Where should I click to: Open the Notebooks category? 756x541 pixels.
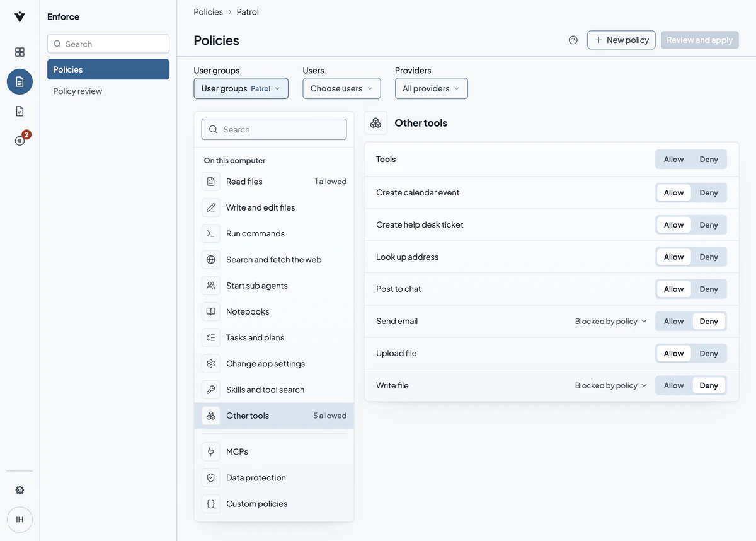tap(274, 311)
